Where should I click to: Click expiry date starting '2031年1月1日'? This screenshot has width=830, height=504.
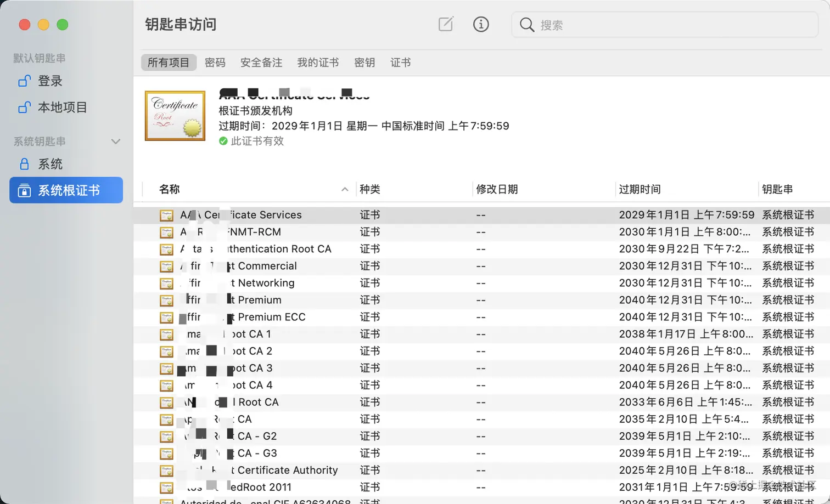686,487
